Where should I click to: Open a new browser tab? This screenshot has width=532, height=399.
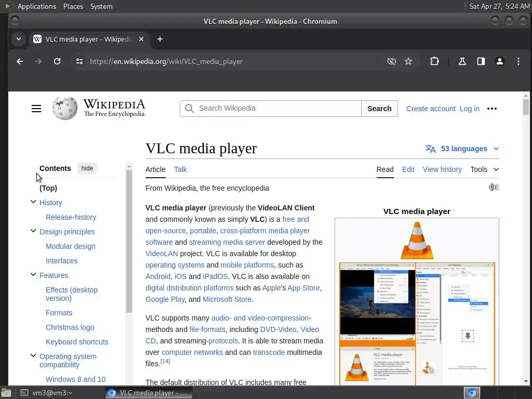(x=160, y=39)
